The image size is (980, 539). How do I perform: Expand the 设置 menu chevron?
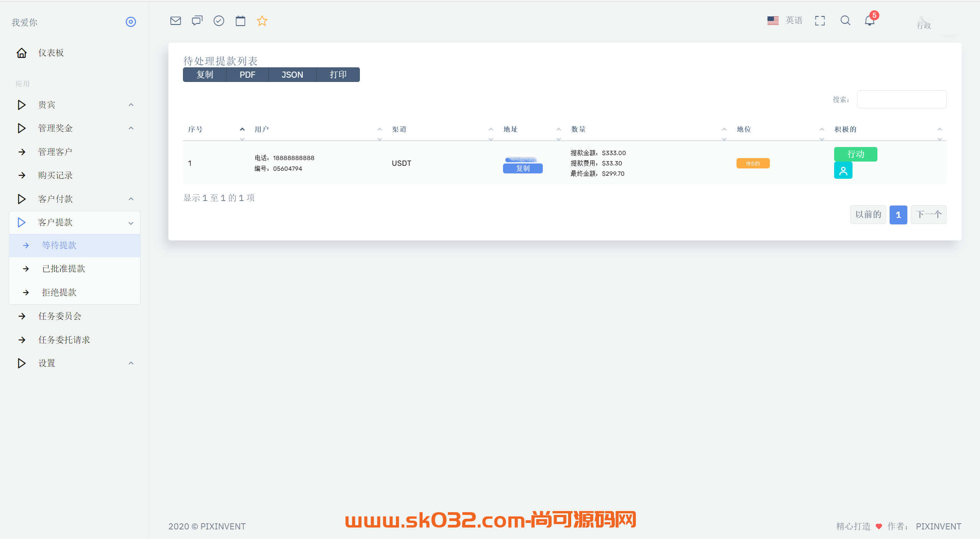click(131, 363)
